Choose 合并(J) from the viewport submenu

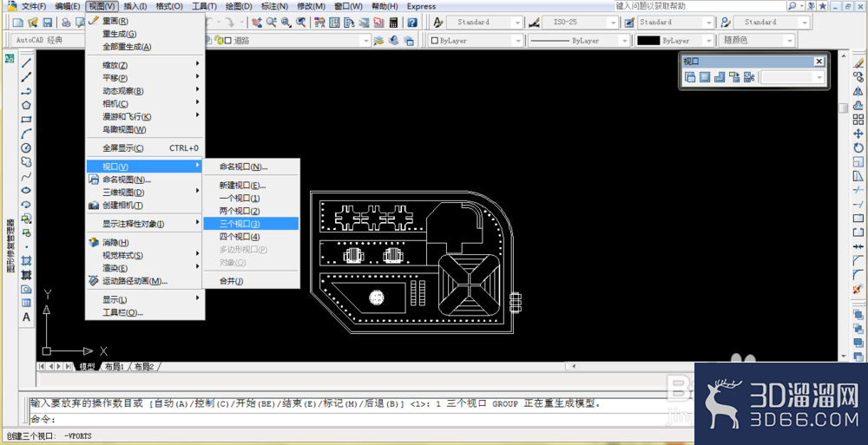click(252, 280)
